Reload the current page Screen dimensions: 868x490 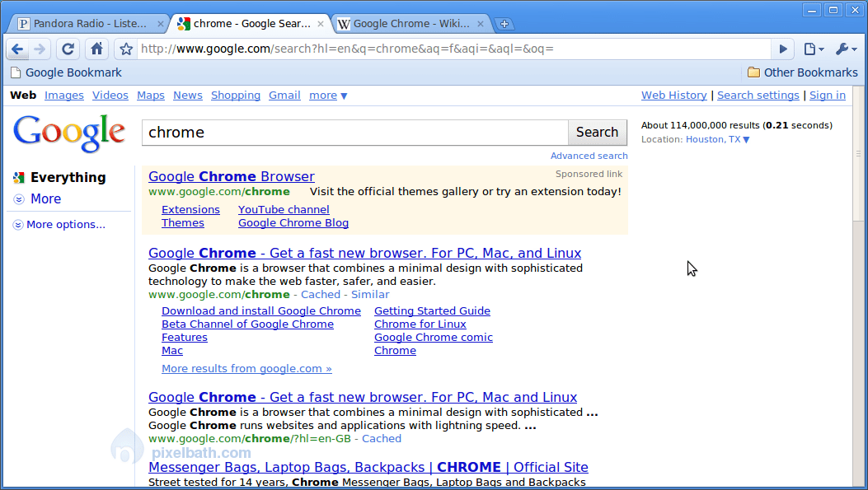[68, 49]
